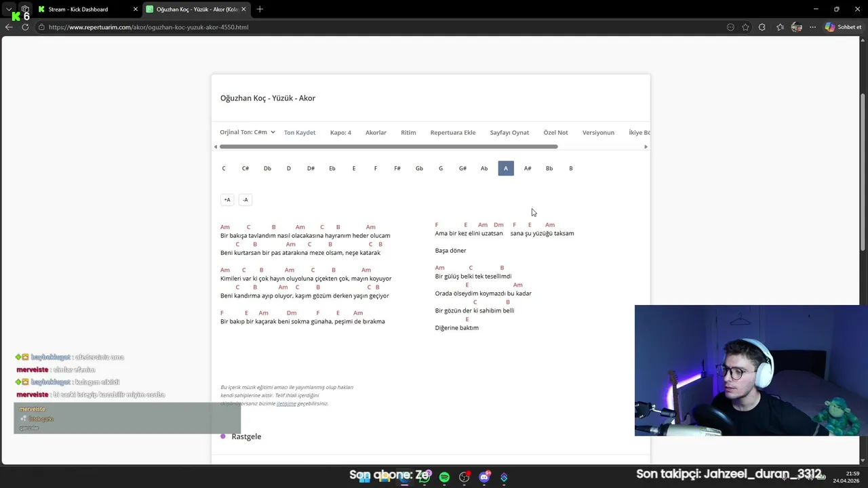The height and width of the screenshot is (488, 868).
Task: Click the Rastgele heading
Action: coord(246,436)
